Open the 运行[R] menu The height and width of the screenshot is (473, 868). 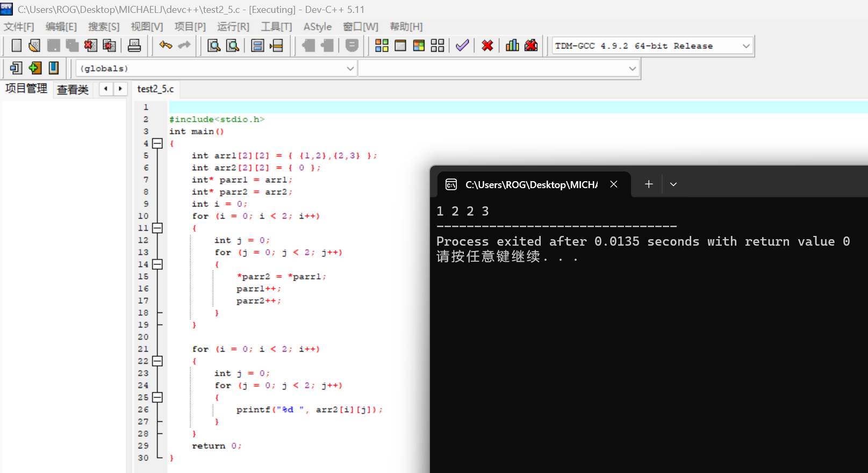coord(233,27)
